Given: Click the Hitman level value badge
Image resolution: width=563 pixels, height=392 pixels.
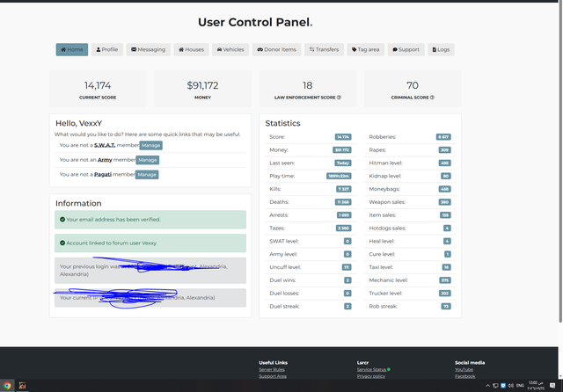Looking at the screenshot, I should [x=444, y=163].
